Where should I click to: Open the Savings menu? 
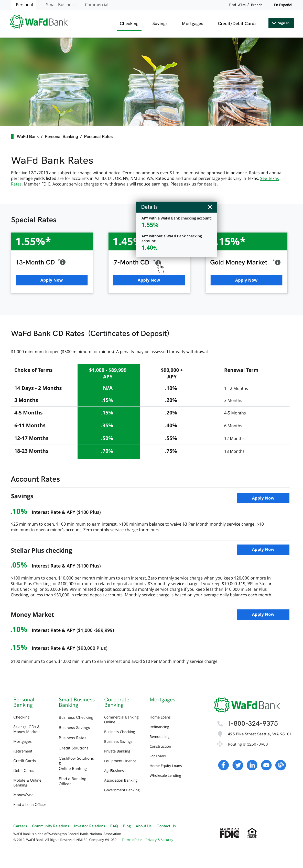[160, 24]
